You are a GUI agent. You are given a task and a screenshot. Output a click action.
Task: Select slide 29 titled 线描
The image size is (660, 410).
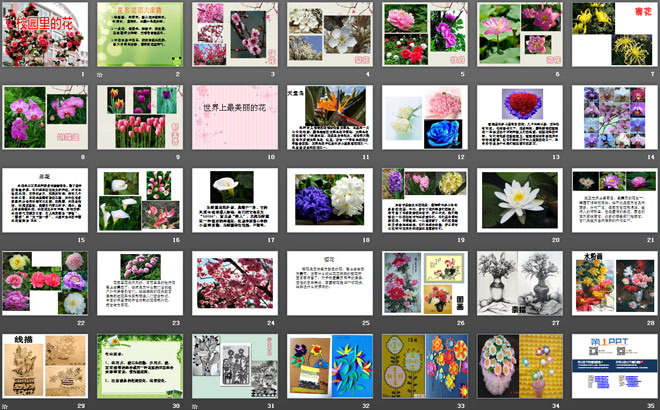(x=45, y=366)
